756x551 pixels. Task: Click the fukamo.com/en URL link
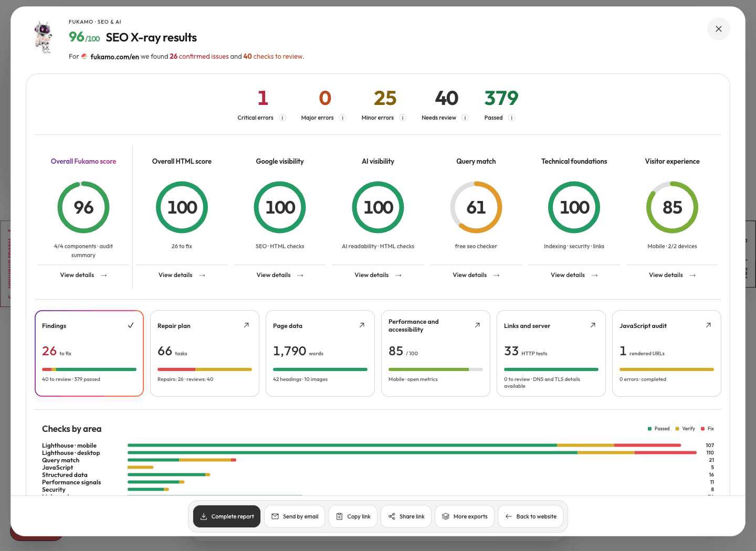click(x=114, y=57)
